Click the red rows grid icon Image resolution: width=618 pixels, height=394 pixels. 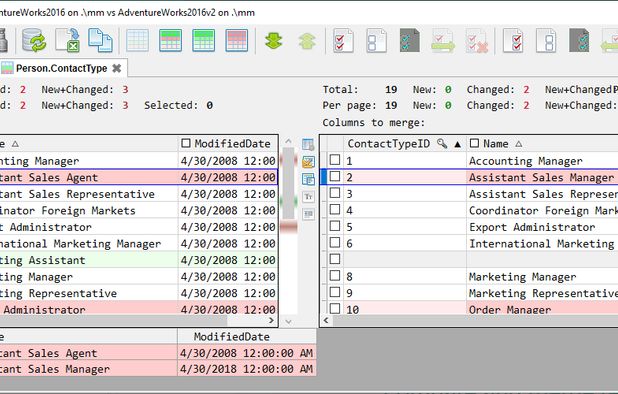[x=237, y=41]
